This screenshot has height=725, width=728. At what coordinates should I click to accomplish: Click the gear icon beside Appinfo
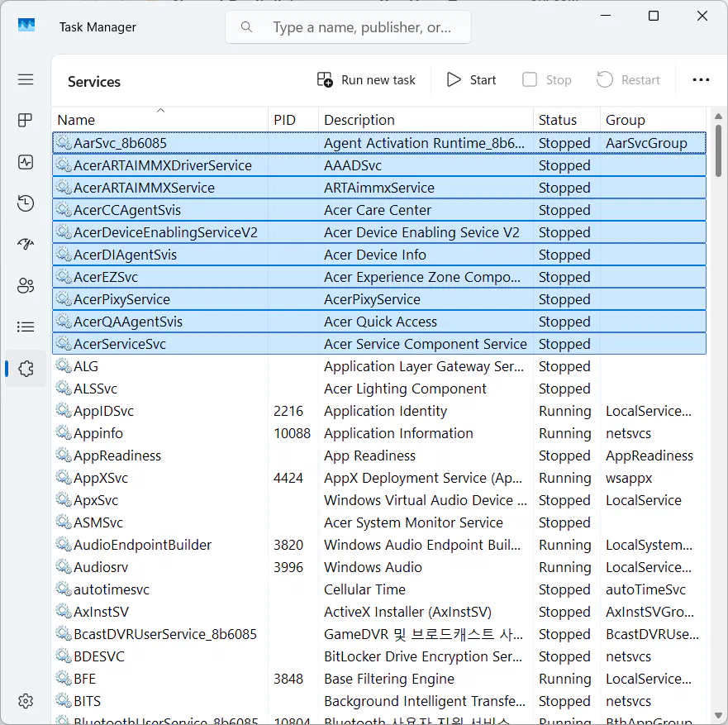point(64,433)
